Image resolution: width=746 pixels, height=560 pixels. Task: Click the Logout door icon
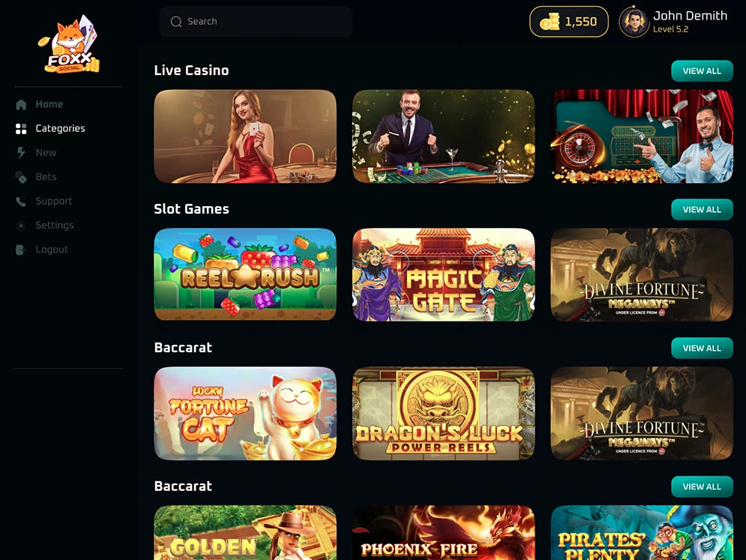(21, 250)
